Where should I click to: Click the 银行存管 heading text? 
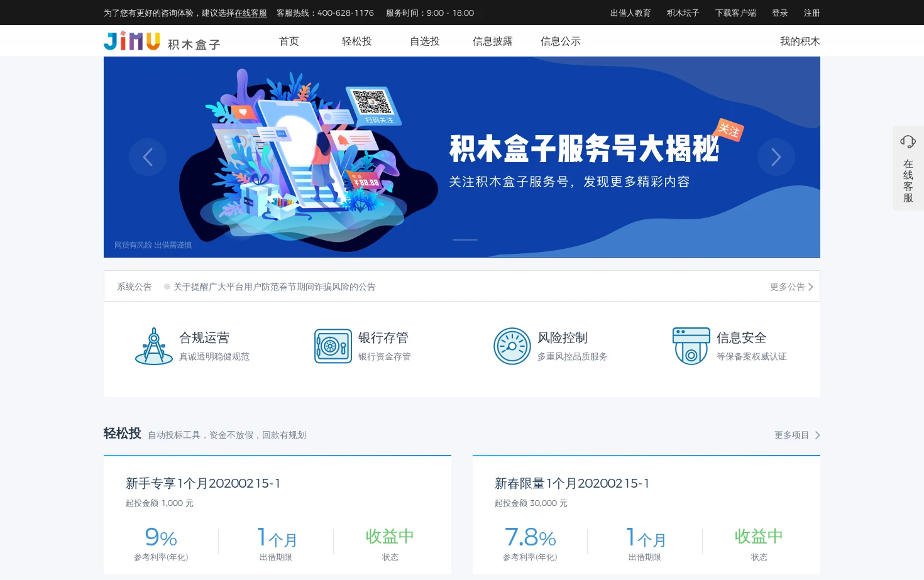[383, 337]
